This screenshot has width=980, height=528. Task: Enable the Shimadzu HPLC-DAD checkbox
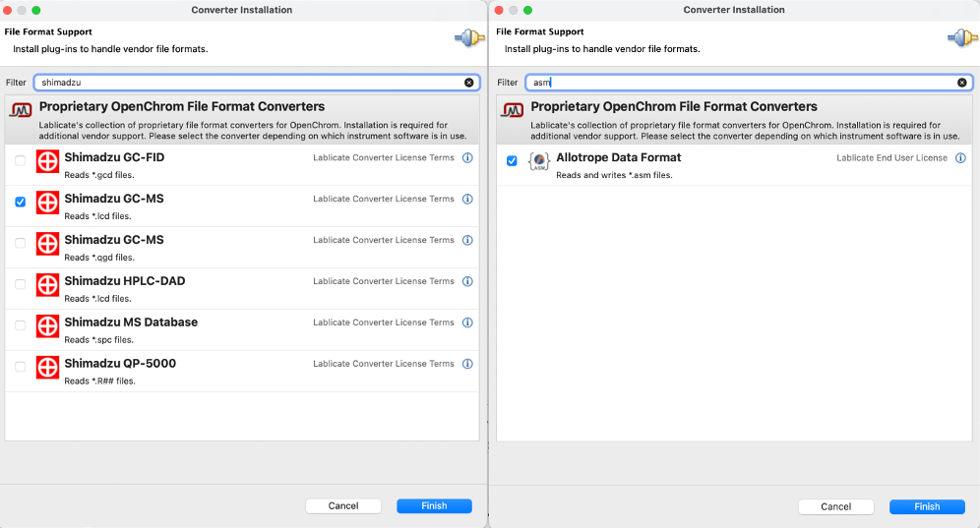21,285
